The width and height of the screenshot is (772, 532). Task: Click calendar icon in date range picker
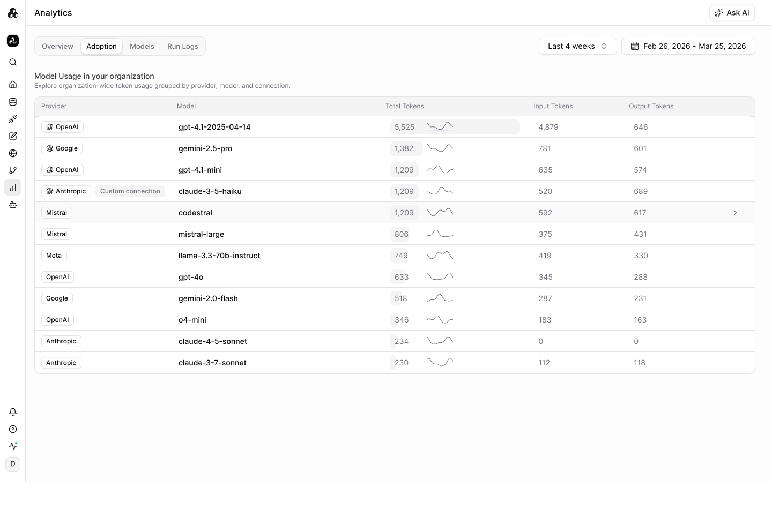[635, 46]
